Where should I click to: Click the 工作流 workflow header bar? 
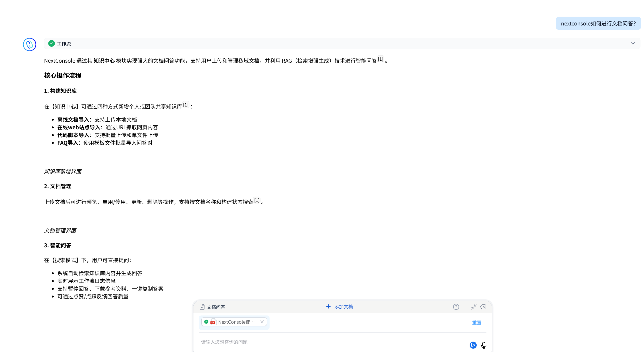pyautogui.click(x=325, y=43)
